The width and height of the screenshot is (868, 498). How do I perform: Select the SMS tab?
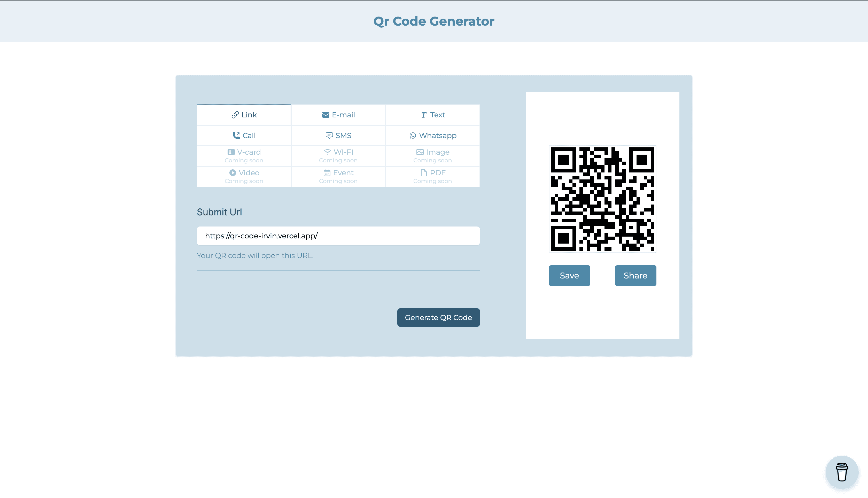point(338,135)
